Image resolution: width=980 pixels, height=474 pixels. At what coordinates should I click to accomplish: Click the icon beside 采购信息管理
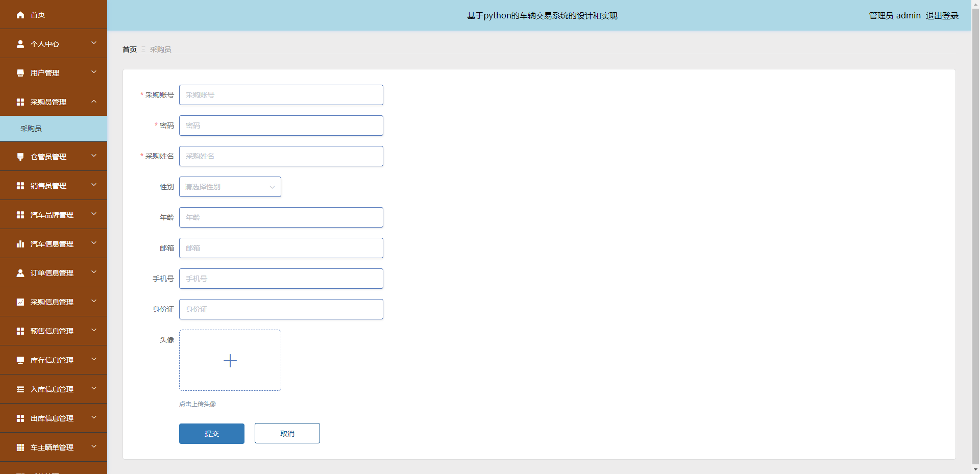coord(20,302)
